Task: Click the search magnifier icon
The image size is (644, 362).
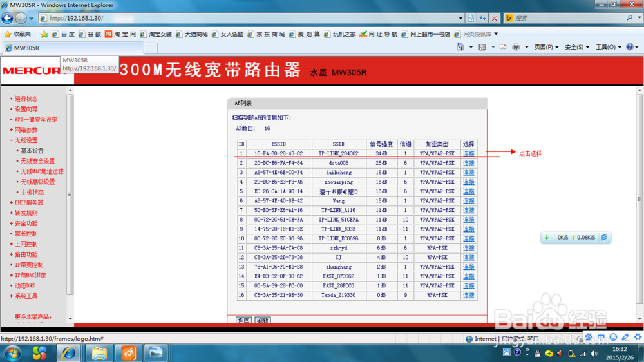Action: pyautogui.click(x=629, y=17)
